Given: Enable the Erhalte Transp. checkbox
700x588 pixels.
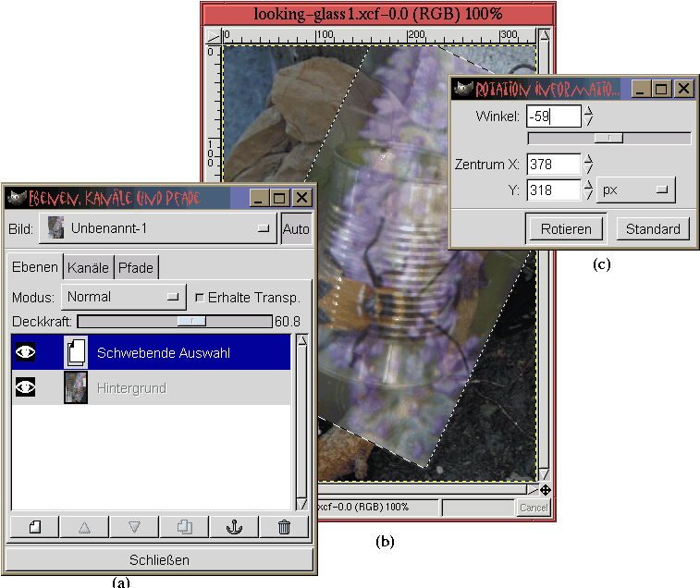Looking at the screenshot, I should tap(200, 298).
